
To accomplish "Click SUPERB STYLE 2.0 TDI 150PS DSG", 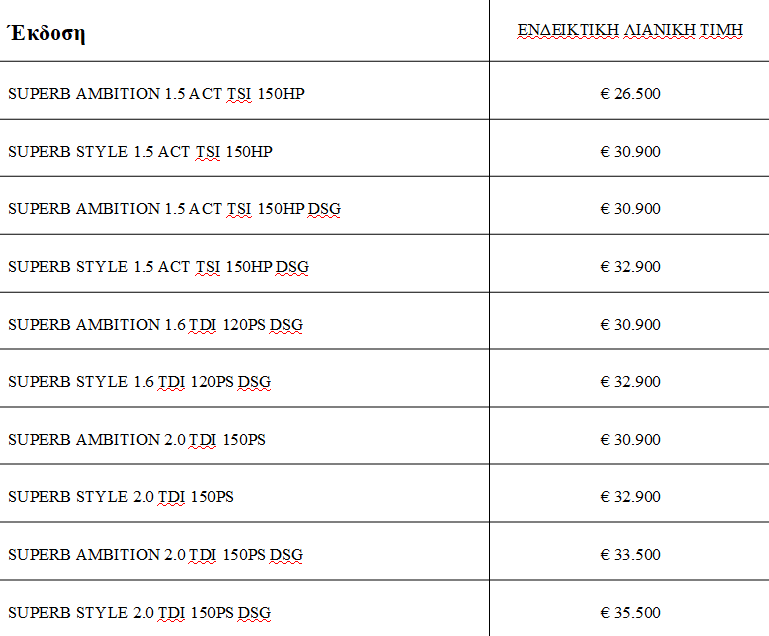I will coord(139,612).
